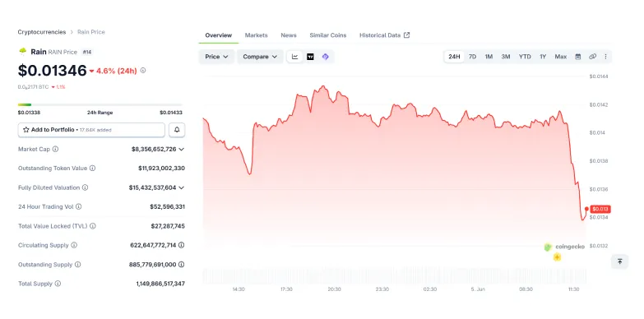
Task: Click the chart link icon
Action: tap(592, 57)
